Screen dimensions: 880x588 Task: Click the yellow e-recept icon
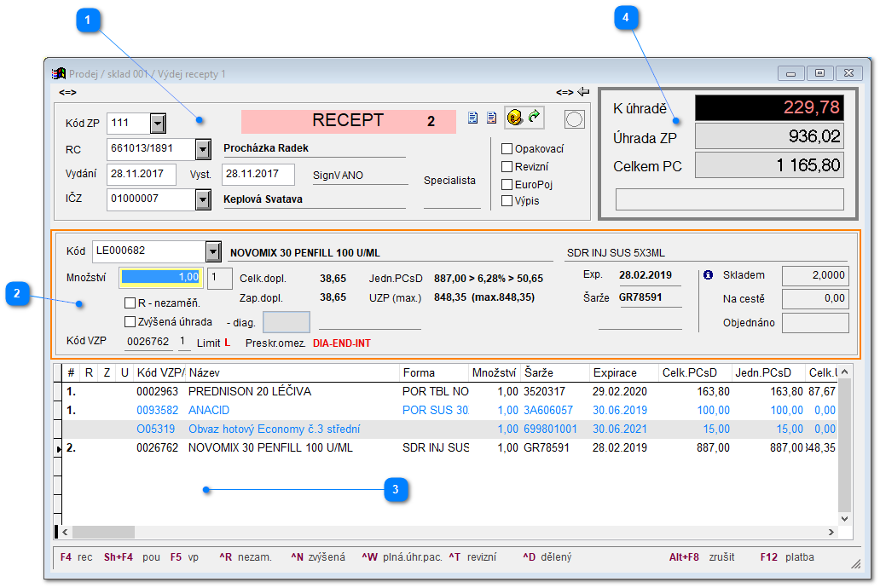coord(515,118)
